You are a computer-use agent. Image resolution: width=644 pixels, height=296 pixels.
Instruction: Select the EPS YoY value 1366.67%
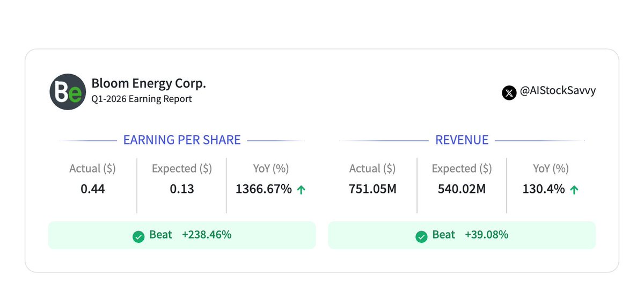point(264,189)
